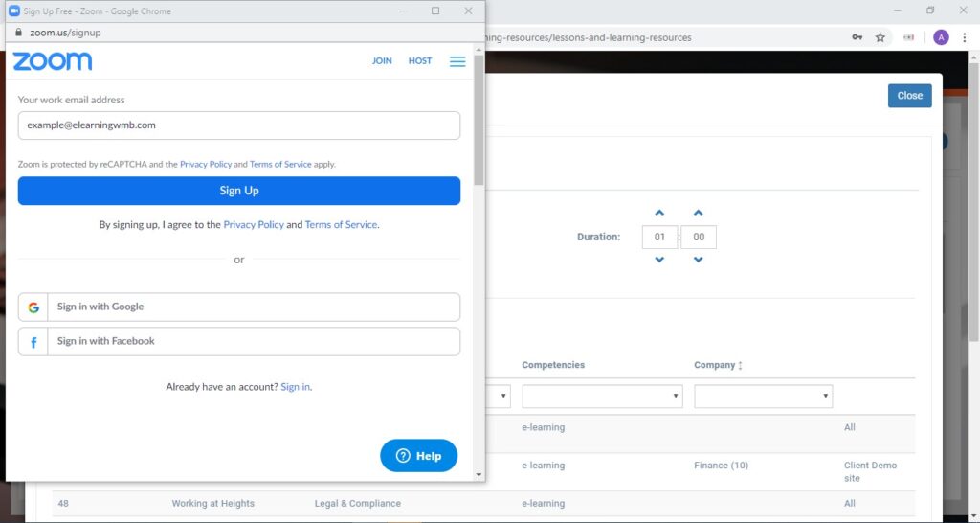980x523 pixels.
Task: Click the Competencies column header
Action: click(x=553, y=365)
